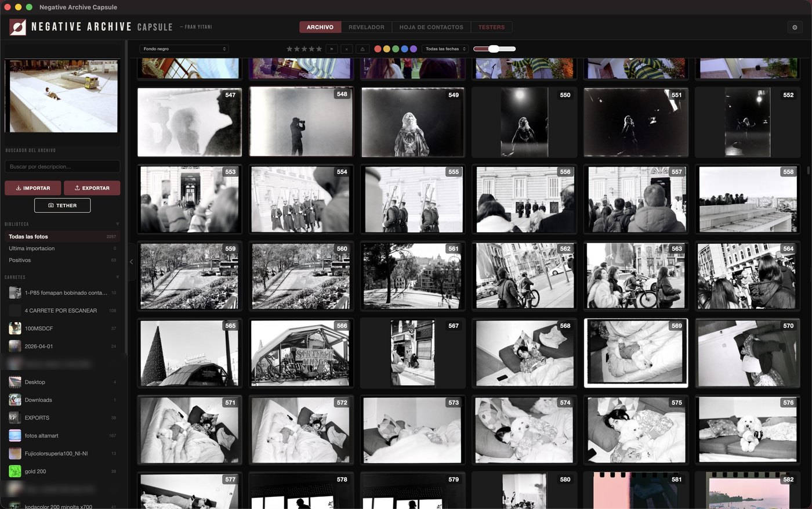Viewport: 812px width, 509px height.
Task: Toggle the rejected (X) filter
Action: click(347, 49)
